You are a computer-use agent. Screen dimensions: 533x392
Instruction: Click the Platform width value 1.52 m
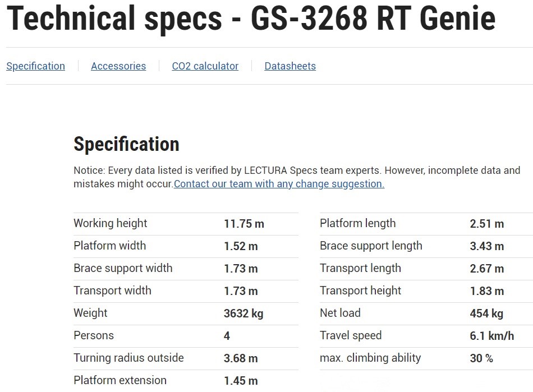pyautogui.click(x=241, y=246)
